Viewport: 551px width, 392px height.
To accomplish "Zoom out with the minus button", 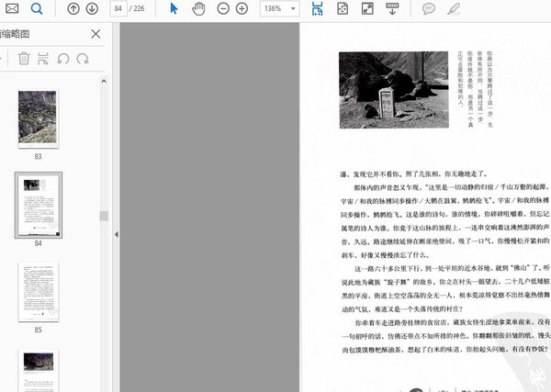I will (223, 9).
